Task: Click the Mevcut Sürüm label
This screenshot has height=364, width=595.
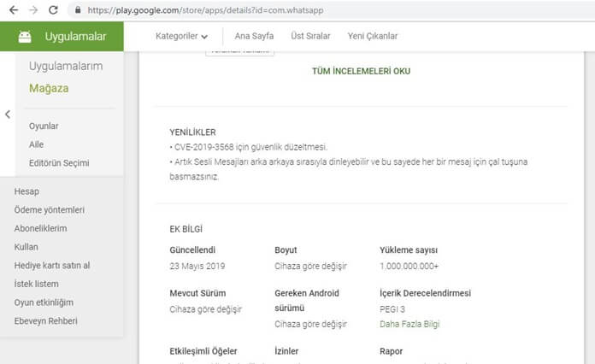Action: pyautogui.click(x=197, y=293)
